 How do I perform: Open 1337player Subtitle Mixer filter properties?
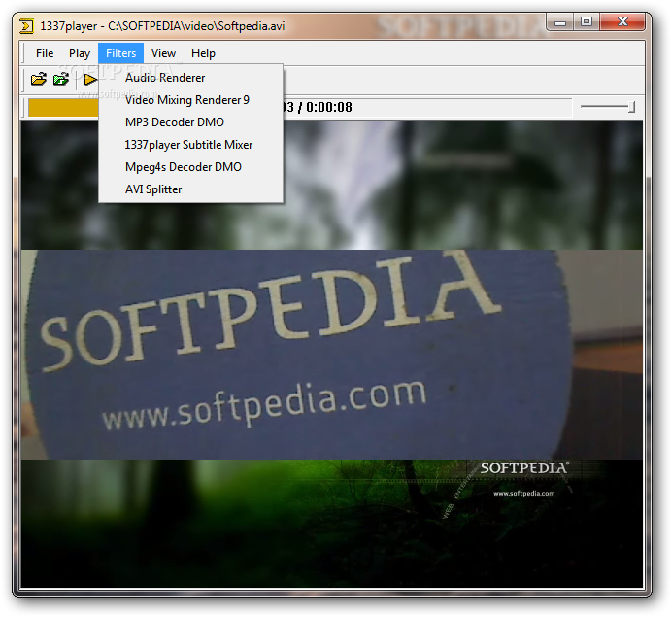coord(190,145)
